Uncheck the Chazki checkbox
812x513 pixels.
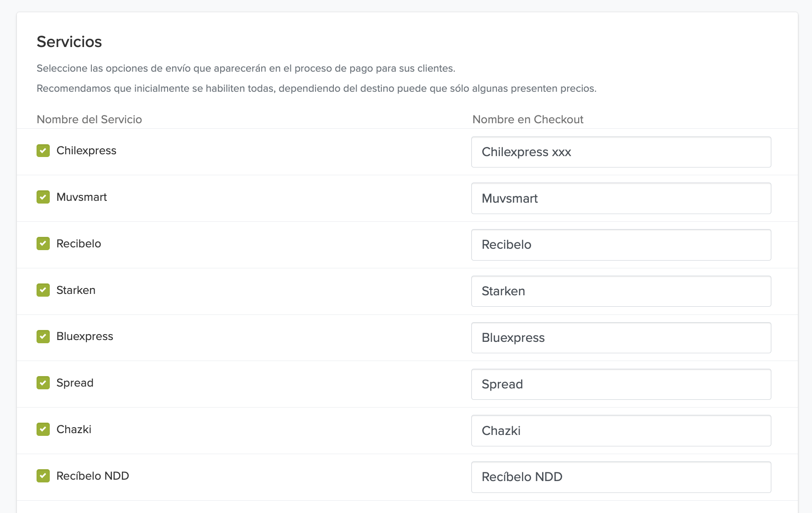[x=43, y=429]
